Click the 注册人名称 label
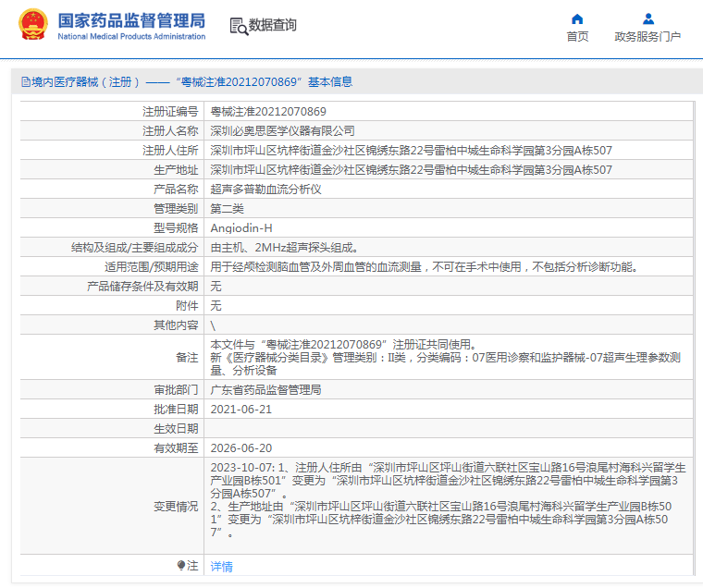Image resolution: width=703 pixels, height=588 pixels. (x=170, y=131)
